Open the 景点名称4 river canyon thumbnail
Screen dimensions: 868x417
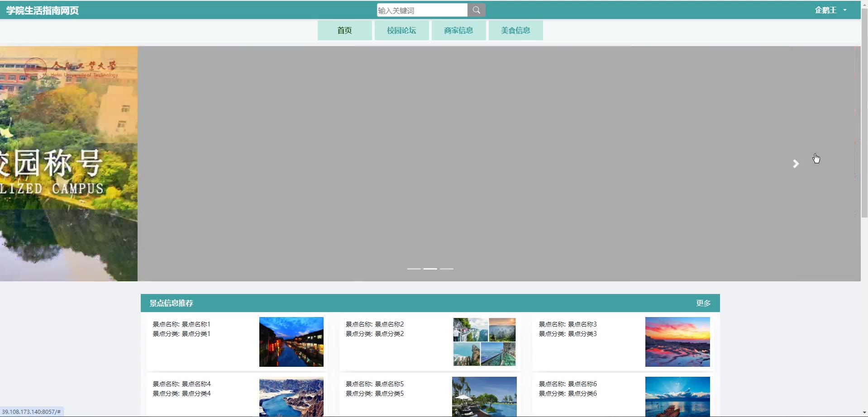(x=291, y=397)
